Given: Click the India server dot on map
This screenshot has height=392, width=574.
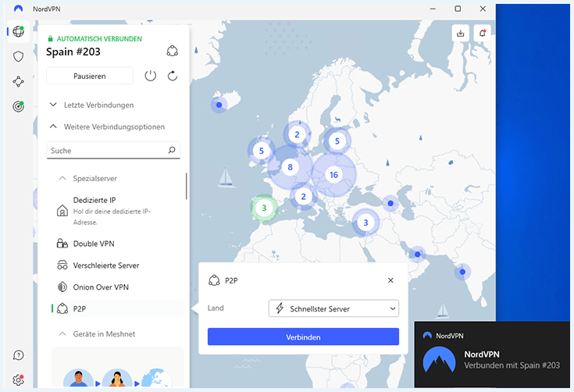Looking at the screenshot, I should tap(462, 272).
